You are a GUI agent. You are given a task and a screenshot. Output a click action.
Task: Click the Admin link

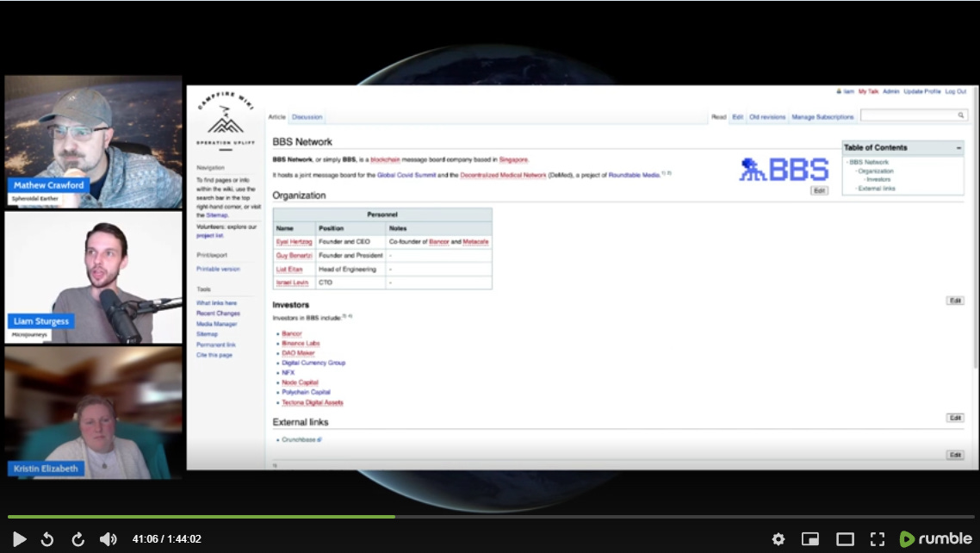point(890,91)
